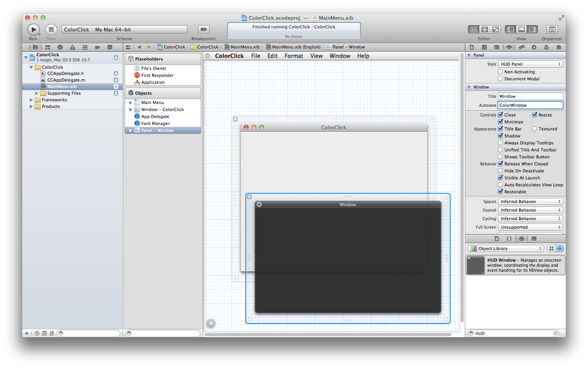The width and height of the screenshot is (588, 368).
Task: Open the Full Screen dropdown showing Unsupported
Action: (x=531, y=227)
